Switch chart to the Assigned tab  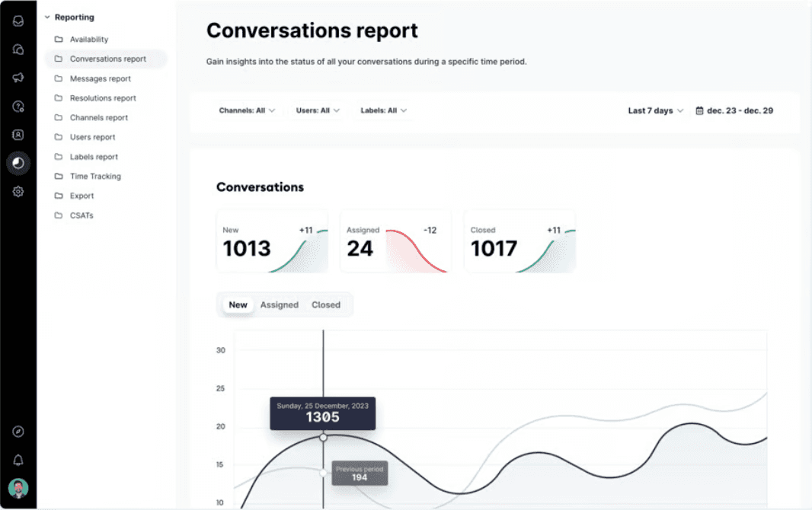pos(279,304)
